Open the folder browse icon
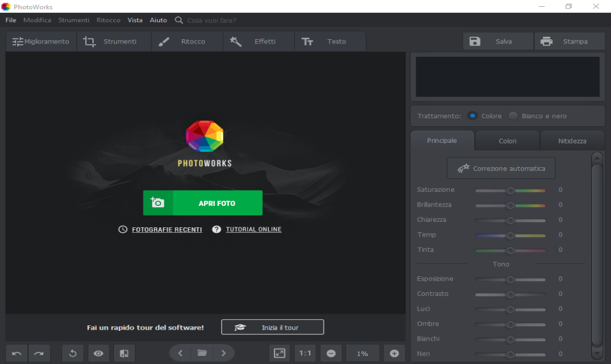This screenshot has height=364, width=611. point(202,353)
